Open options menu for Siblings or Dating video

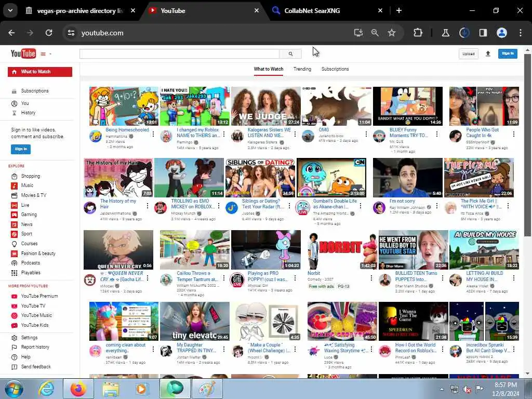289,206
